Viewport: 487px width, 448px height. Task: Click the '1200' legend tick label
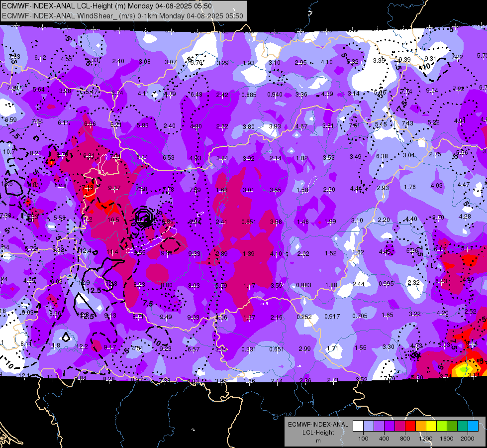[425, 439]
